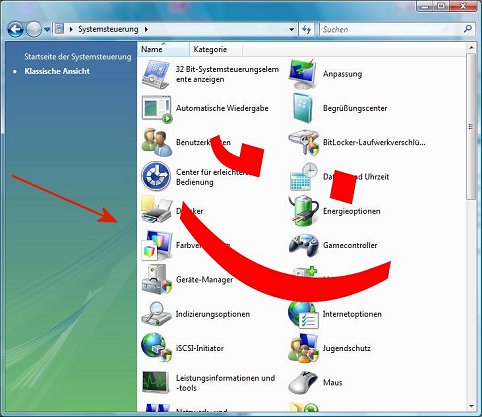Screen dimensions: 482x417
Task: Click the vertical scrollbar thumb
Action: pos(471,127)
